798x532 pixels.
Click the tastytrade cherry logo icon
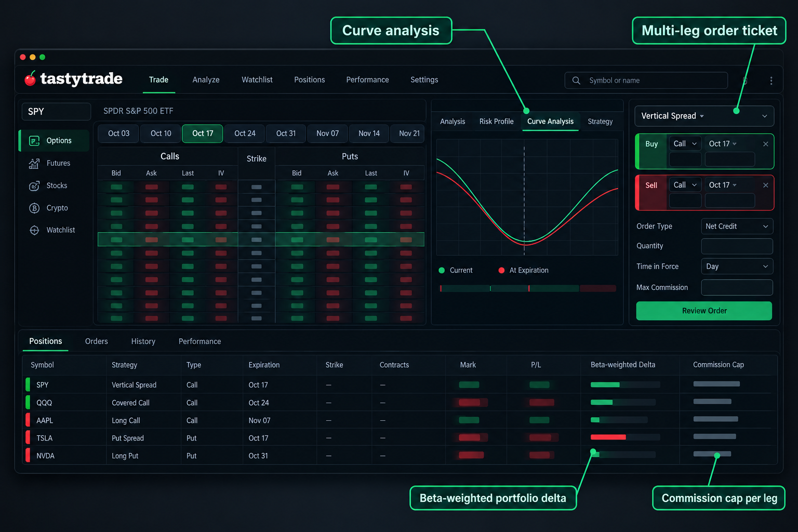(x=30, y=78)
